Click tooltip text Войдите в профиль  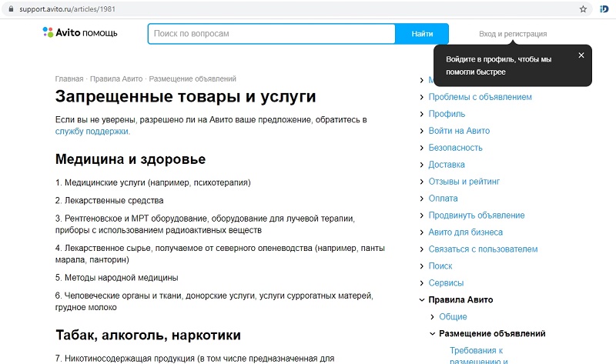pyautogui.click(x=498, y=65)
